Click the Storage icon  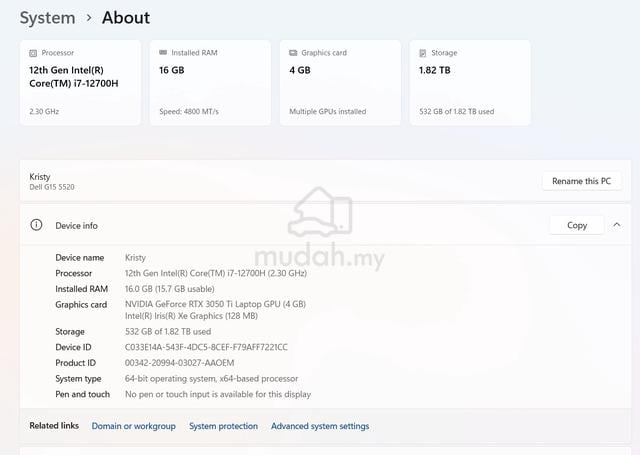pyautogui.click(x=423, y=53)
